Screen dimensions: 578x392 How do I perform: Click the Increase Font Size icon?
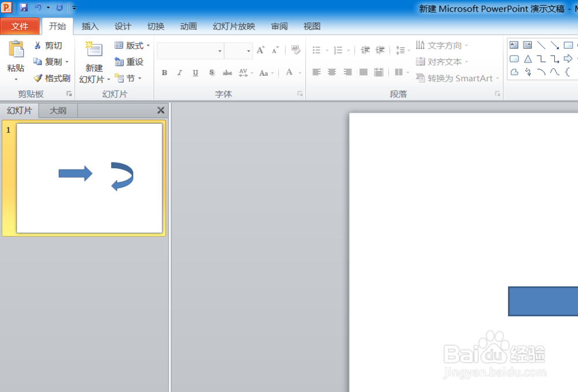261,50
